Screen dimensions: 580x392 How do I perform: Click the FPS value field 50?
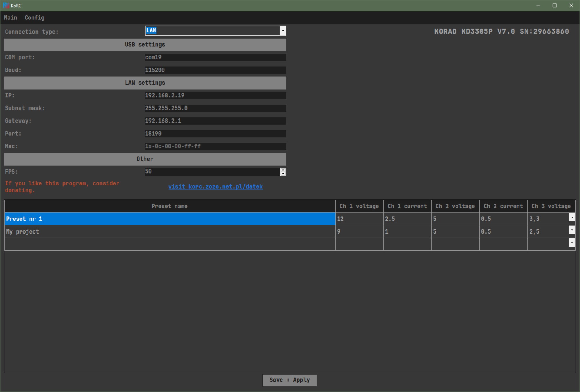213,172
